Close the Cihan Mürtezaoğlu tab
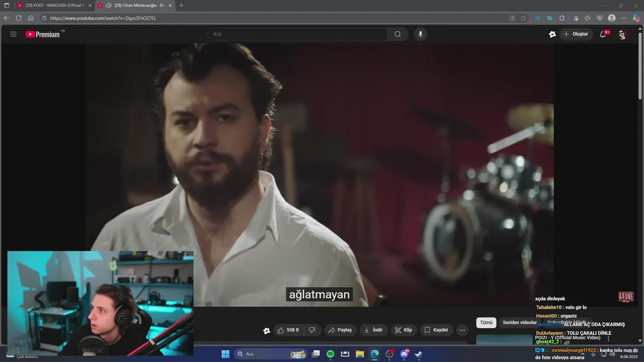The image size is (644, 362). [x=170, y=6]
